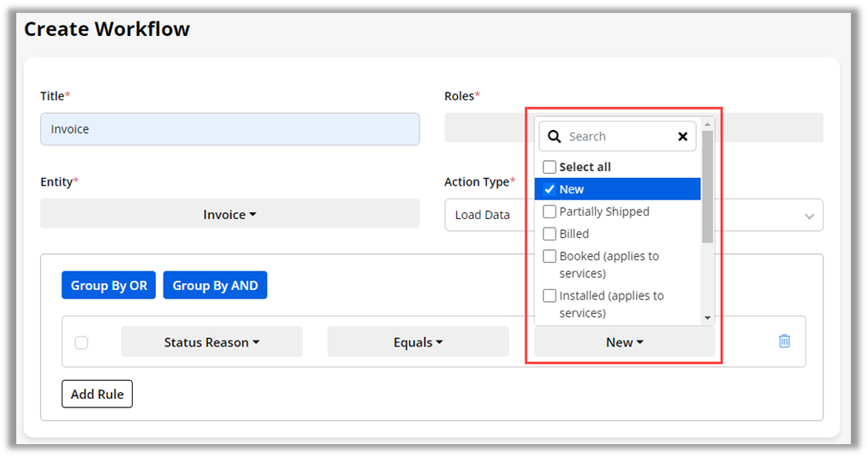Clear the search with the X icon
Viewport: 868px width, 457px height.
(x=682, y=137)
